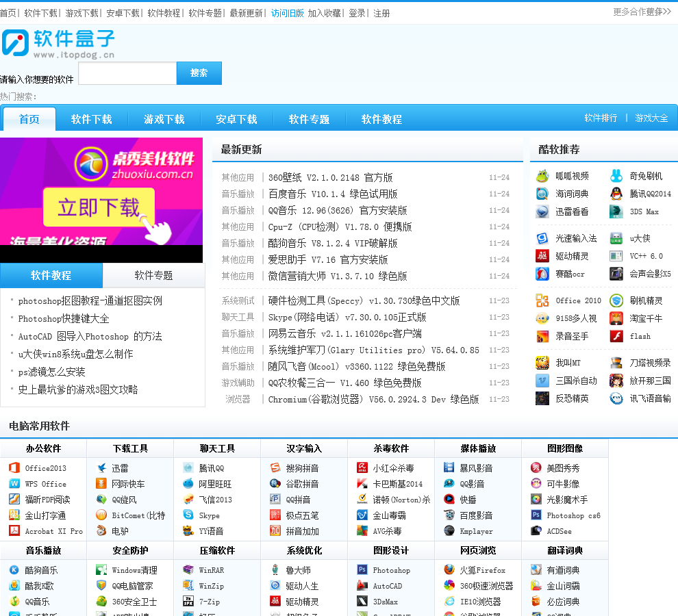Open the 搜狗拼音 icon
This screenshot has width=678, height=616.
[275, 467]
